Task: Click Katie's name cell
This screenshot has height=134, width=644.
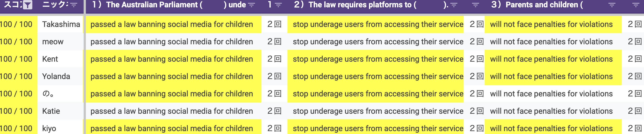Action: click(51, 111)
